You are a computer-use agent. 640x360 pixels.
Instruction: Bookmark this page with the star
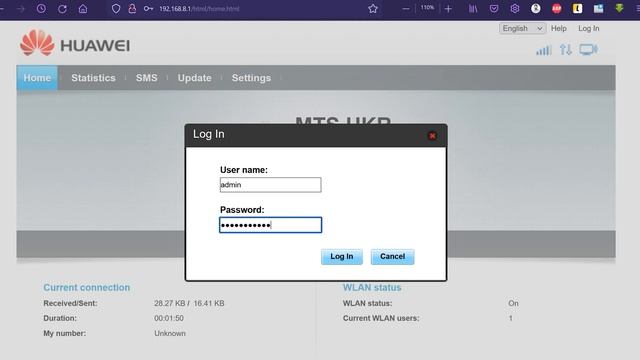373,9
